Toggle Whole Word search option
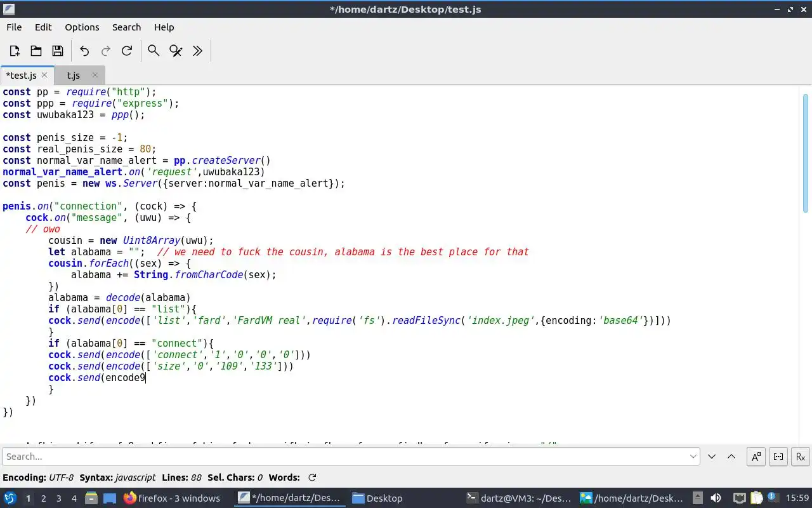 point(778,456)
